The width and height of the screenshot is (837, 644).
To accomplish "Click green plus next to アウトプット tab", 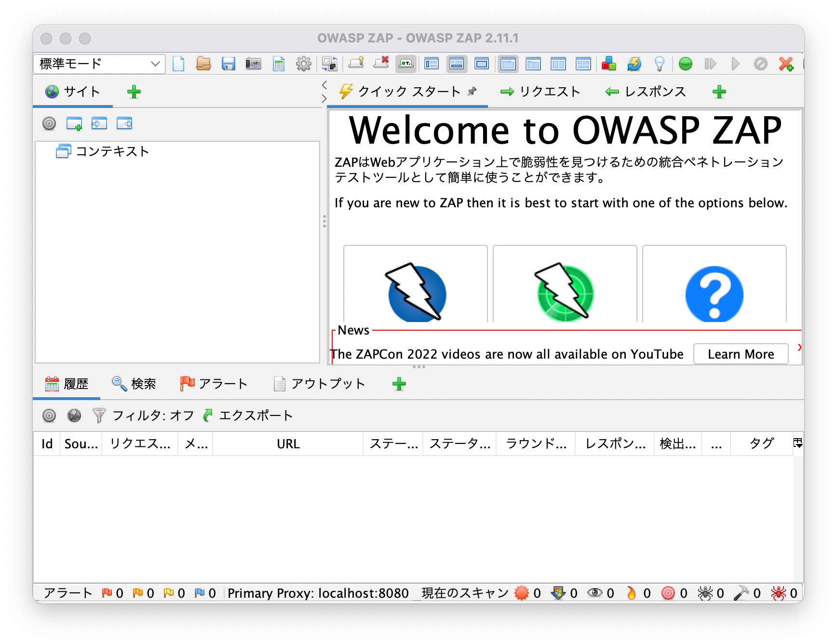I will coord(399,384).
